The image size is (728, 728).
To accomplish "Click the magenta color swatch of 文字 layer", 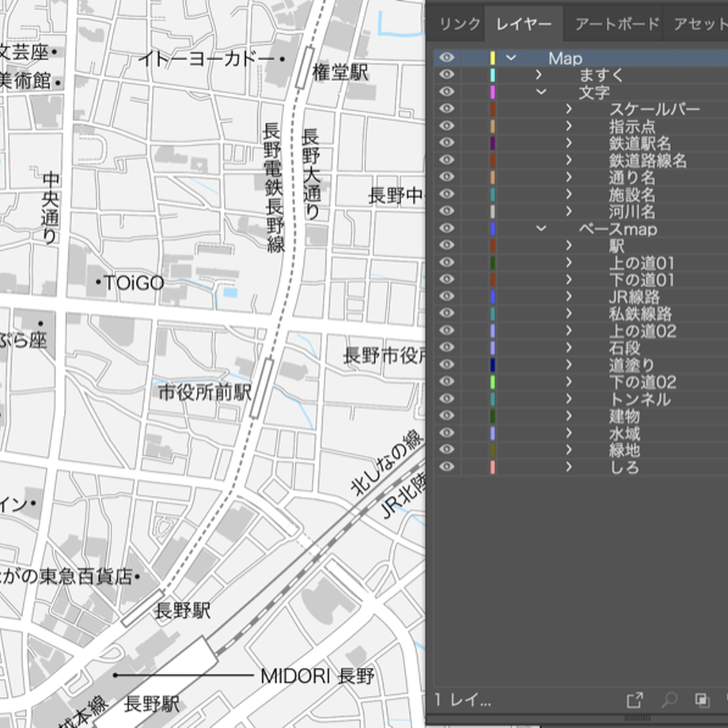I will click(x=493, y=92).
